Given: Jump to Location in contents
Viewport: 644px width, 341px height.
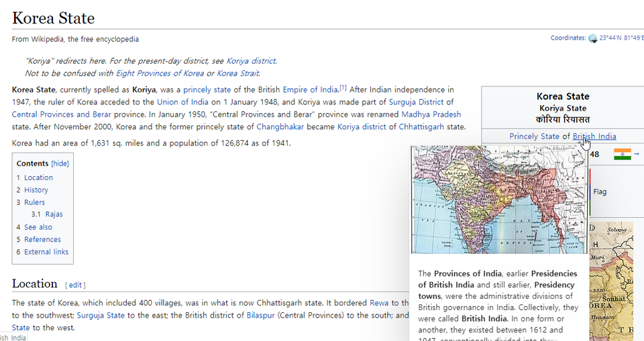Looking at the screenshot, I should click(38, 178).
